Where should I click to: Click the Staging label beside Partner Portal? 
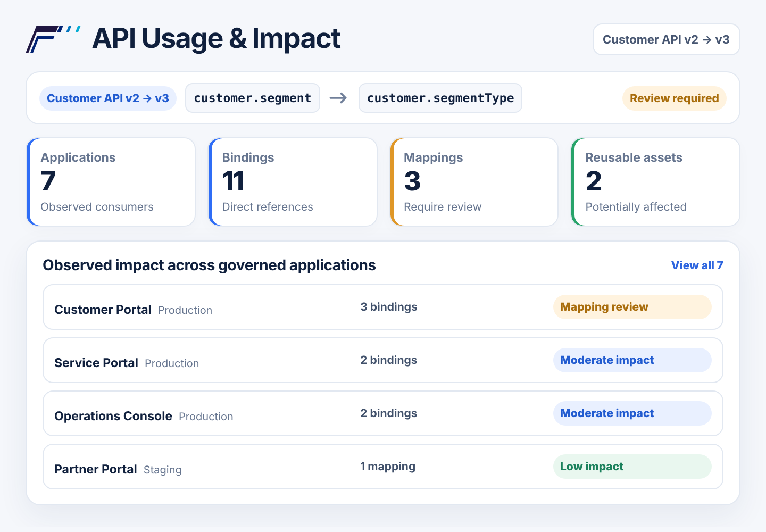(x=163, y=470)
